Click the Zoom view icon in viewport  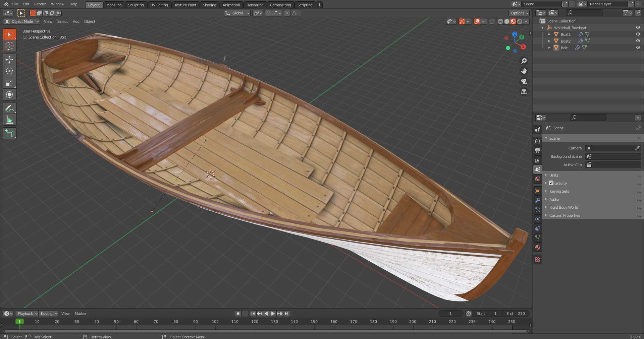coord(524,61)
